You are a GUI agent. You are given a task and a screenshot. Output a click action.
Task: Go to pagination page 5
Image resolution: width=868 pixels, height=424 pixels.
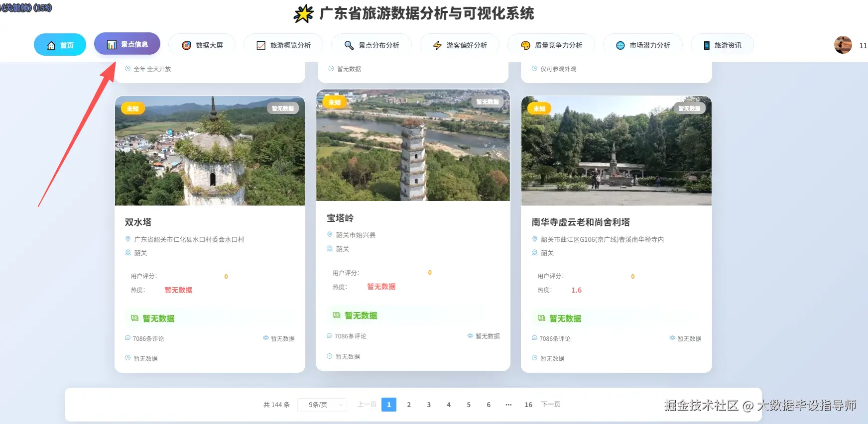(469, 405)
